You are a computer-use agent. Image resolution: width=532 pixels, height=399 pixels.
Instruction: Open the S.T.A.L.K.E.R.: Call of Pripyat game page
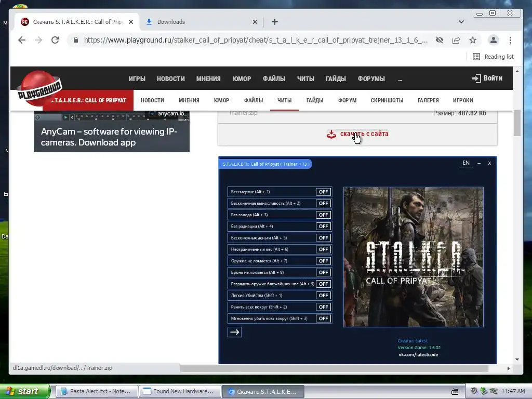[88, 100]
